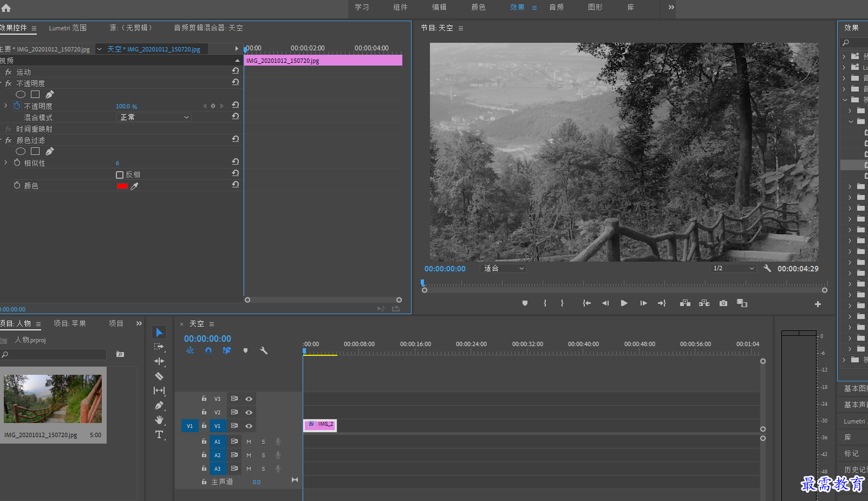Switch to the 颜色 workspace
The image size is (868, 501).
tap(478, 7)
